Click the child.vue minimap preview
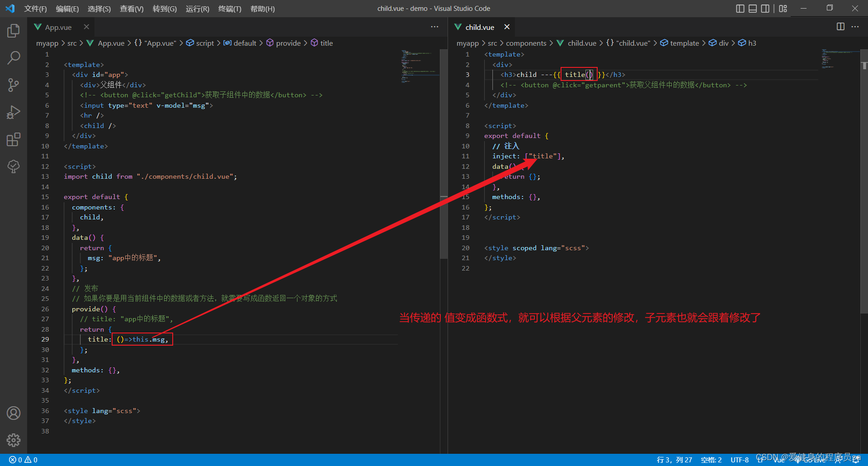Screen dimensions: 868x466 pos(840,59)
